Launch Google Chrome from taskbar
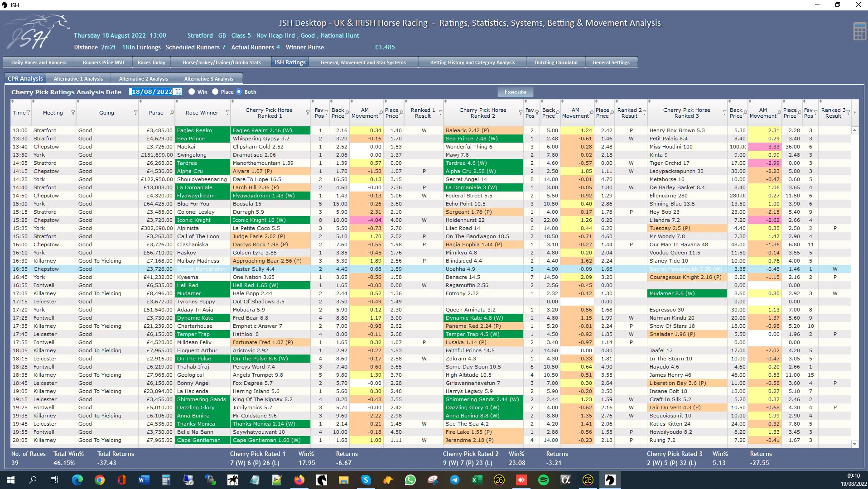The image size is (868, 489). (100, 480)
